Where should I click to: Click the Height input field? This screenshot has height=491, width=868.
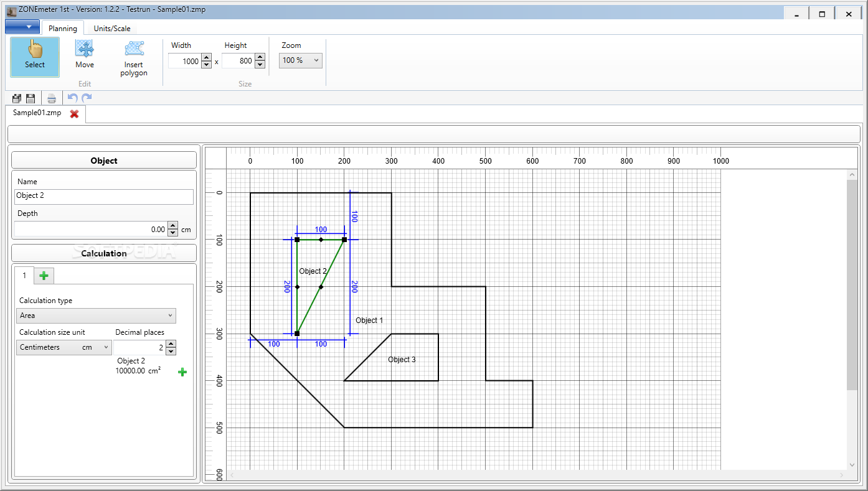pyautogui.click(x=238, y=61)
